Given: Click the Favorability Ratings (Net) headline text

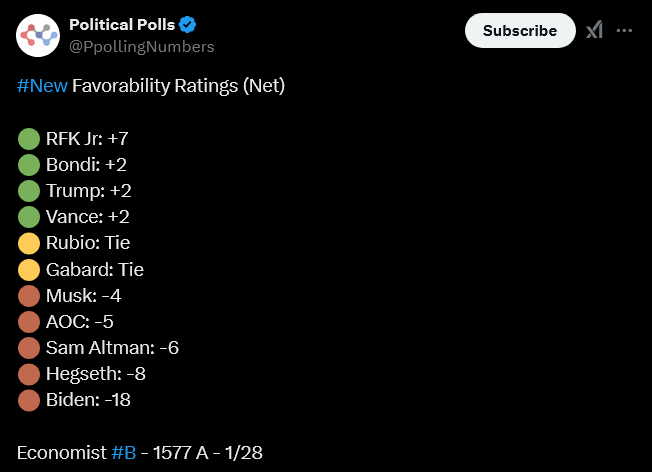Looking at the screenshot, I should [x=178, y=86].
